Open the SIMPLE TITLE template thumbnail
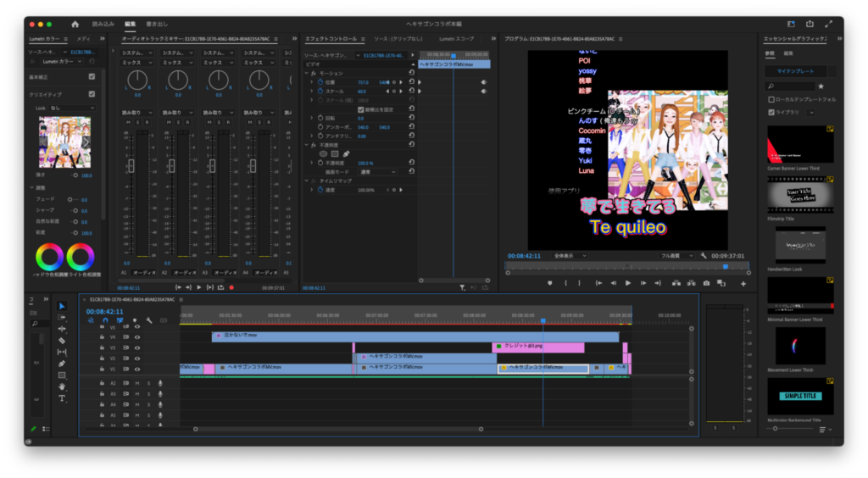 tap(800, 396)
